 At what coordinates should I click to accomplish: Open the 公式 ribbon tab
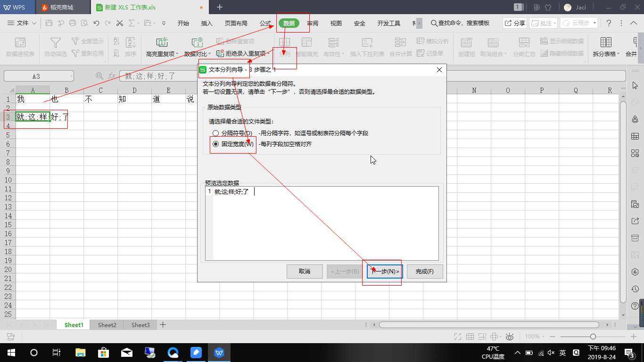tap(265, 24)
